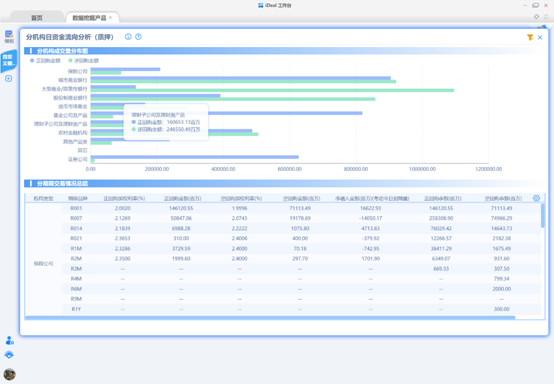This screenshot has height=384, width=554.
Task: Open the customer service headset icon
Action: point(9,355)
